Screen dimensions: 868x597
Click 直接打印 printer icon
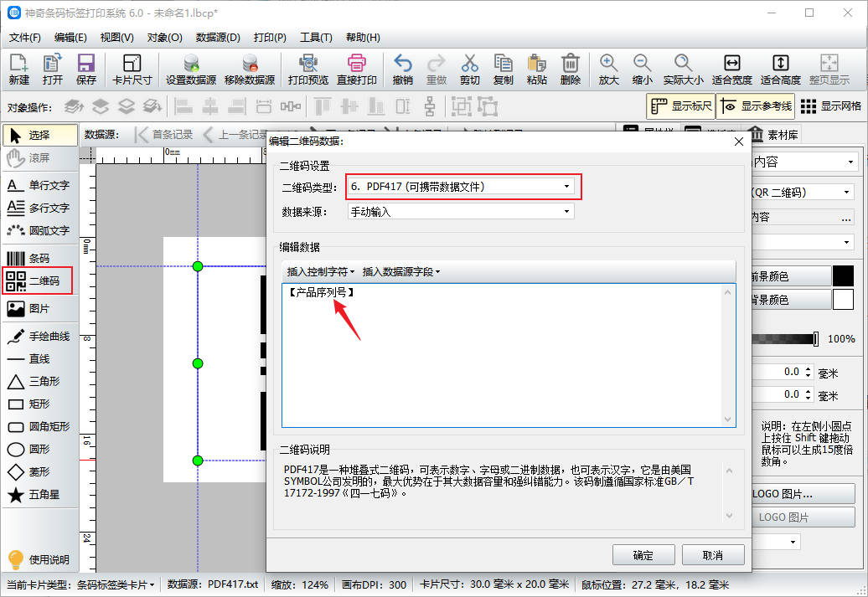pos(357,69)
